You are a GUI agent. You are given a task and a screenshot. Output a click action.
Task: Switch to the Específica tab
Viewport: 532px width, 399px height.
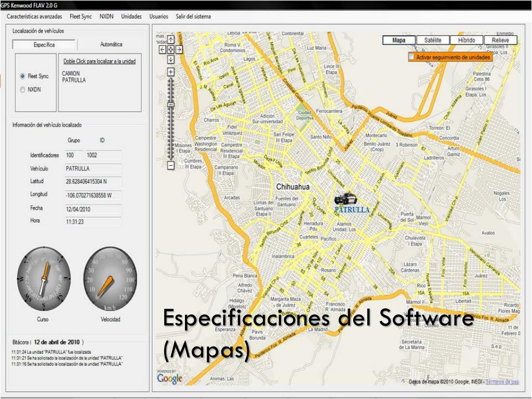pyautogui.click(x=44, y=45)
